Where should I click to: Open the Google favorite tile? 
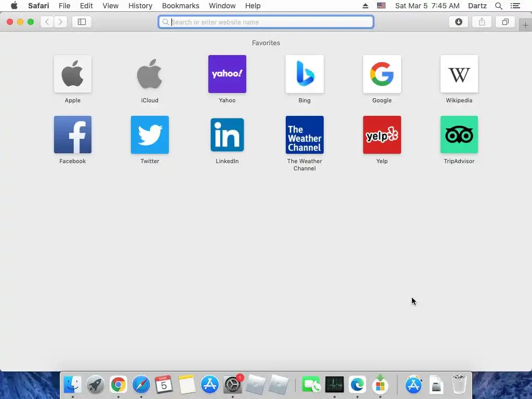point(382,74)
